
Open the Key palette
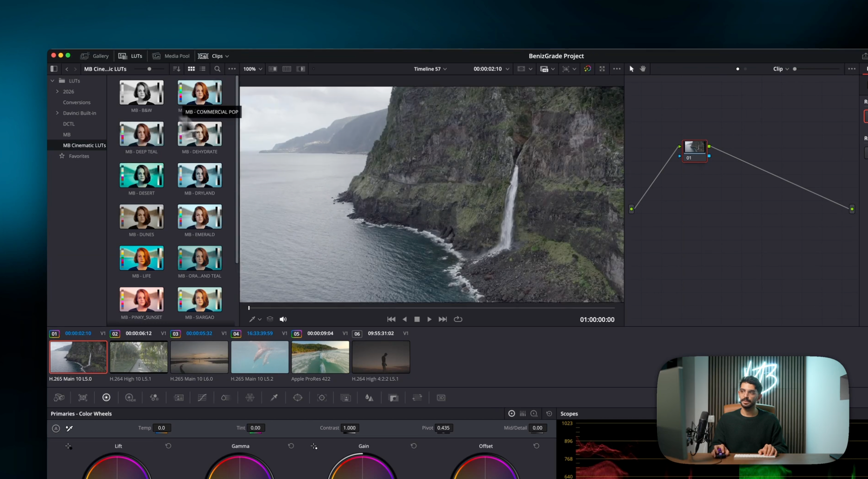click(394, 397)
